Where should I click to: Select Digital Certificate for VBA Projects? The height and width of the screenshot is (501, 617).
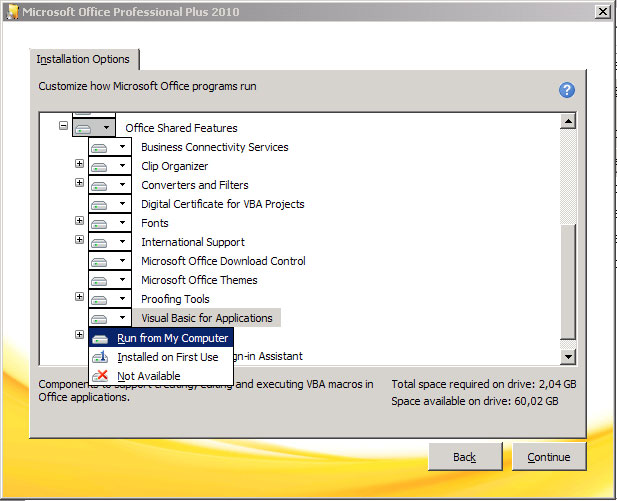[223, 204]
